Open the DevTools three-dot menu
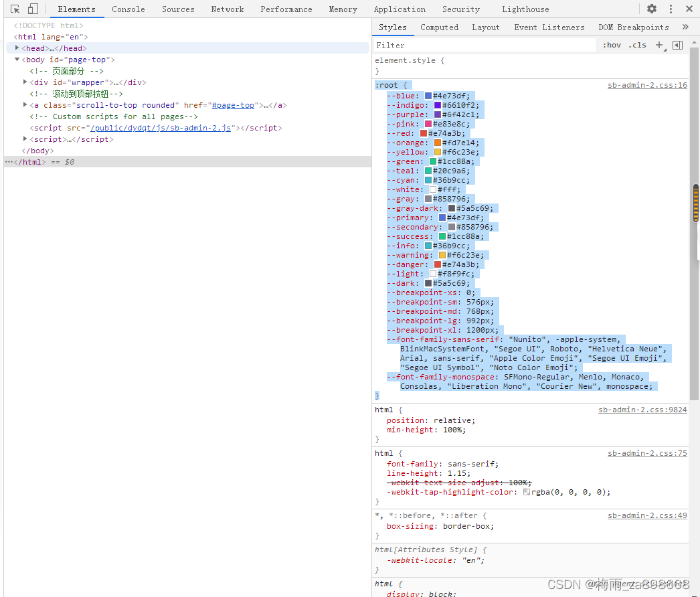The height and width of the screenshot is (597, 700). coord(671,9)
